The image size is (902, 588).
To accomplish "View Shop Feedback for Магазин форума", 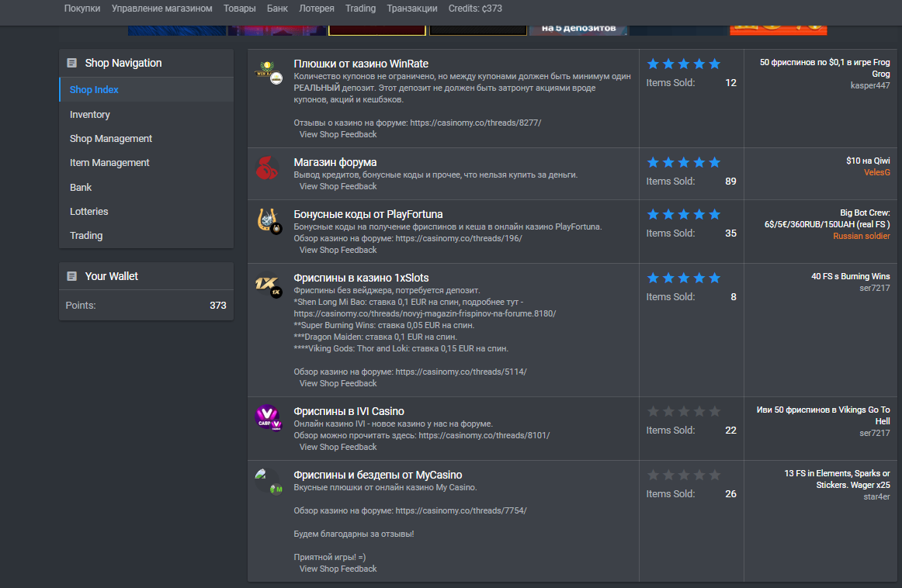I will point(338,187).
